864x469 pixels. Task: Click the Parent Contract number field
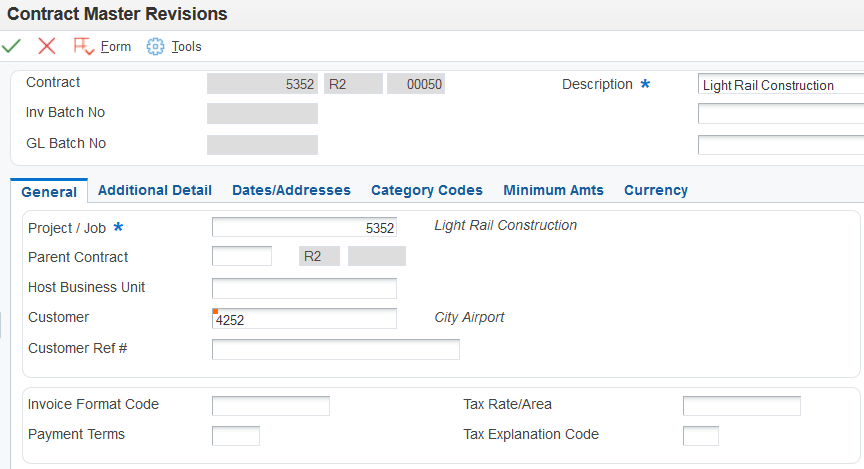pyautogui.click(x=242, y=257)
